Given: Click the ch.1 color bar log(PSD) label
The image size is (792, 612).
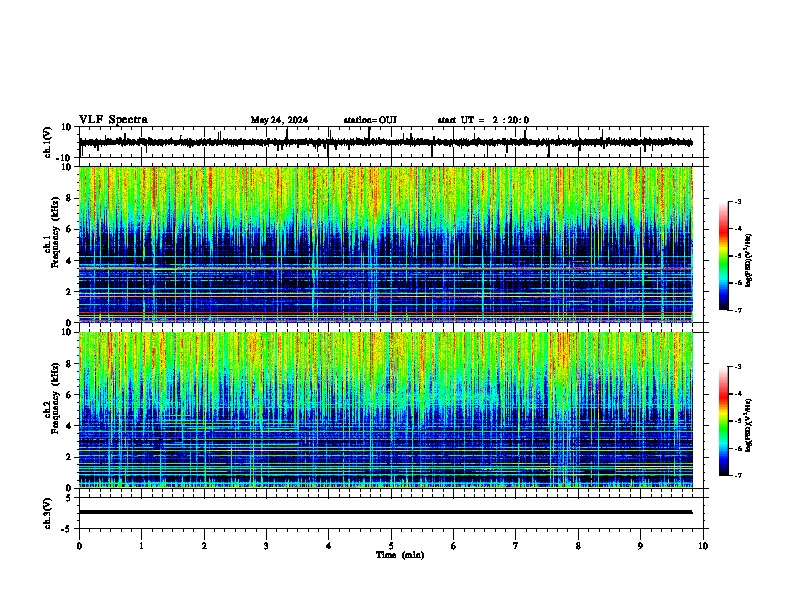Looking at the screenshot, I should (749, 261).
